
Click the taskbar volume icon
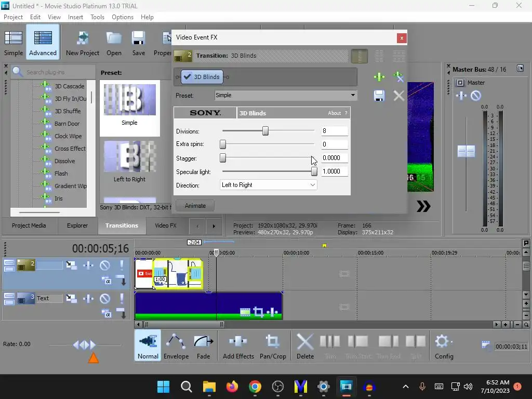coord(468,387)
